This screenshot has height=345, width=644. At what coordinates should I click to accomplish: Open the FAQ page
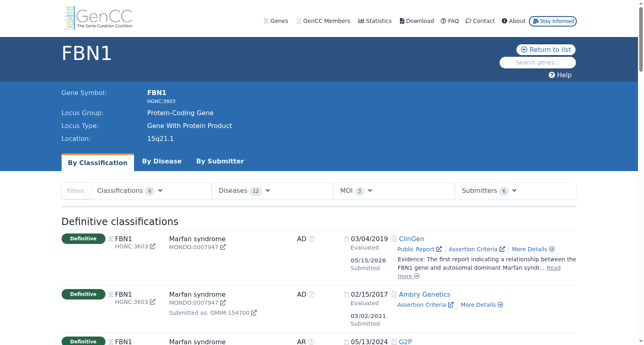[450, 21]
